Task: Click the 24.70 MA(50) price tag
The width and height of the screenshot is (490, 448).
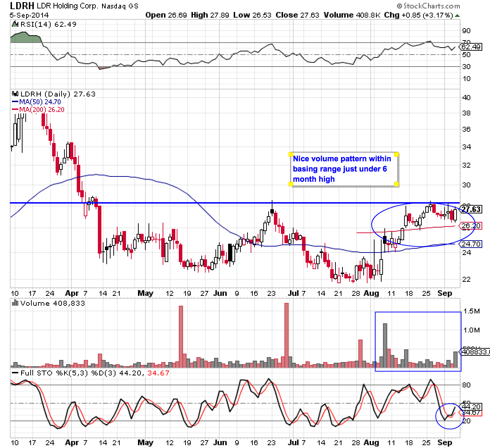Action: [x=471, y=244]
